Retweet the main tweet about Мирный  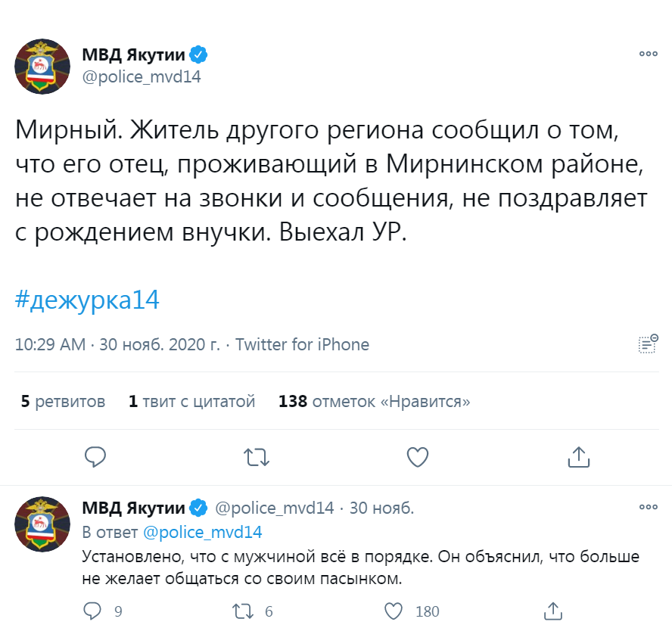257,456
